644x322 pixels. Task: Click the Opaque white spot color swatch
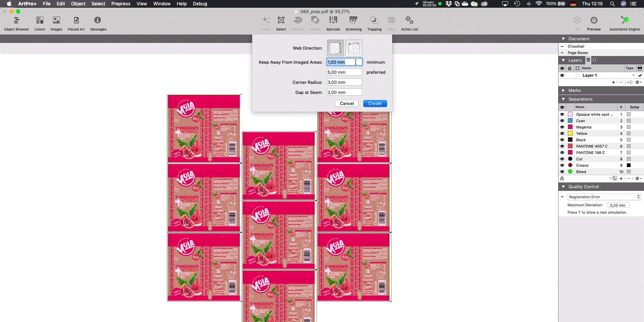click(x=570, y=114)
